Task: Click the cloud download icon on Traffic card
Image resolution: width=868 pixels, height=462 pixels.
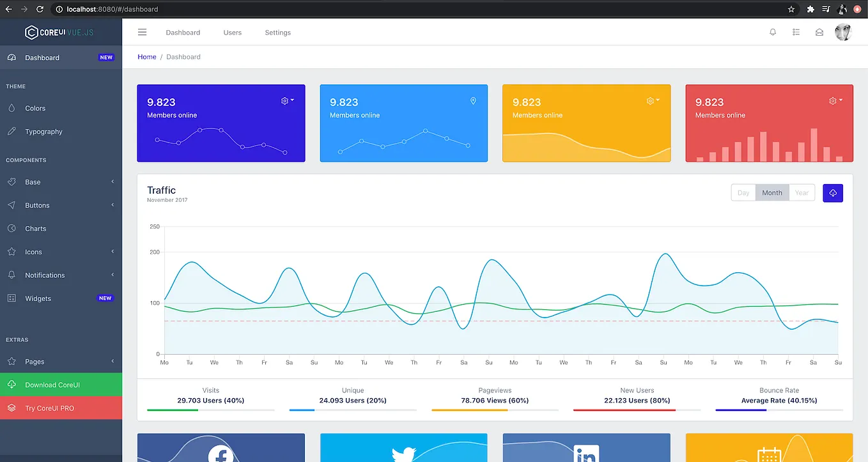Action: point(832,192)
